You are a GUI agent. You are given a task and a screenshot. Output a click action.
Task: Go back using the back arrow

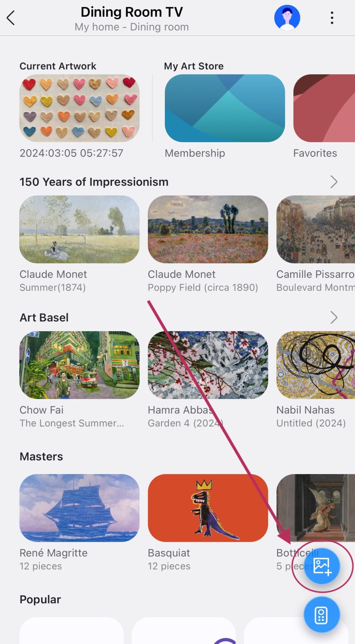(x=11, y=18)
